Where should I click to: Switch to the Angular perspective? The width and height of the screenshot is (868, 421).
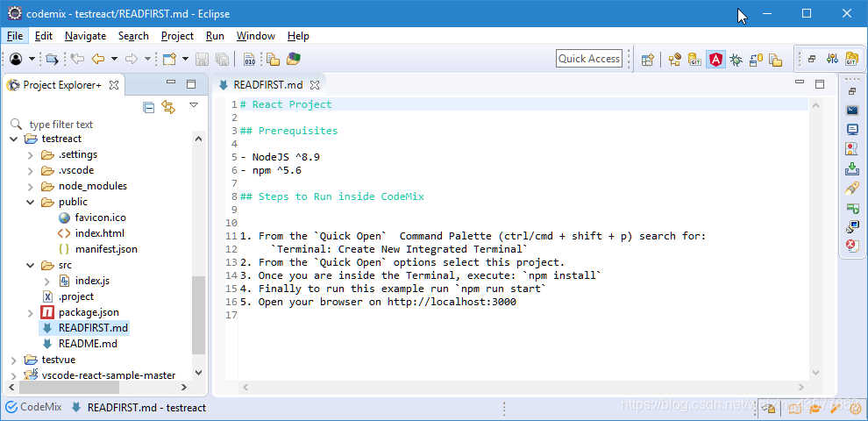pyautogui.click(x=715, y=60)
